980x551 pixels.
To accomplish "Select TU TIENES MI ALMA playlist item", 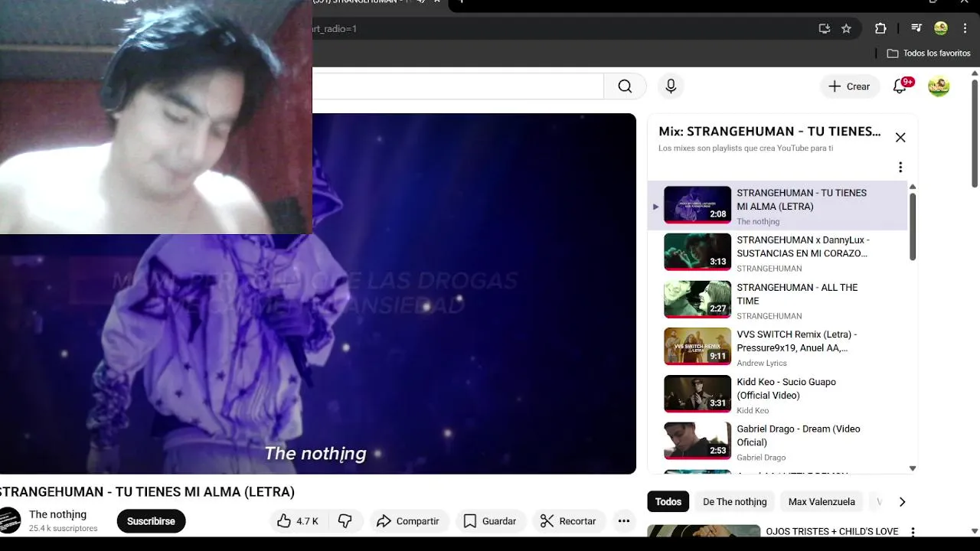I will pyautogui.click(x=777, y=205).
